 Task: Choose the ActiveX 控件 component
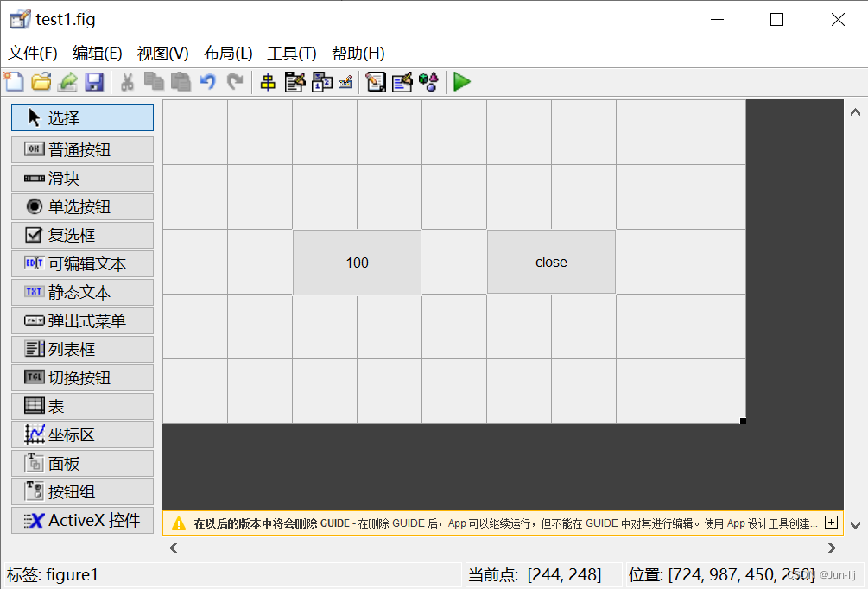click(83, 521)
